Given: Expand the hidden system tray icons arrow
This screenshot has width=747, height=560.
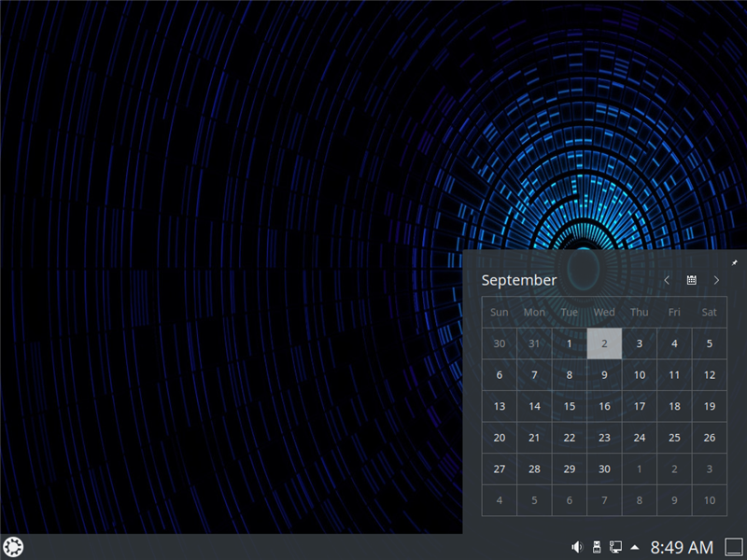Looking at the screenshot, I should (635, 547).
